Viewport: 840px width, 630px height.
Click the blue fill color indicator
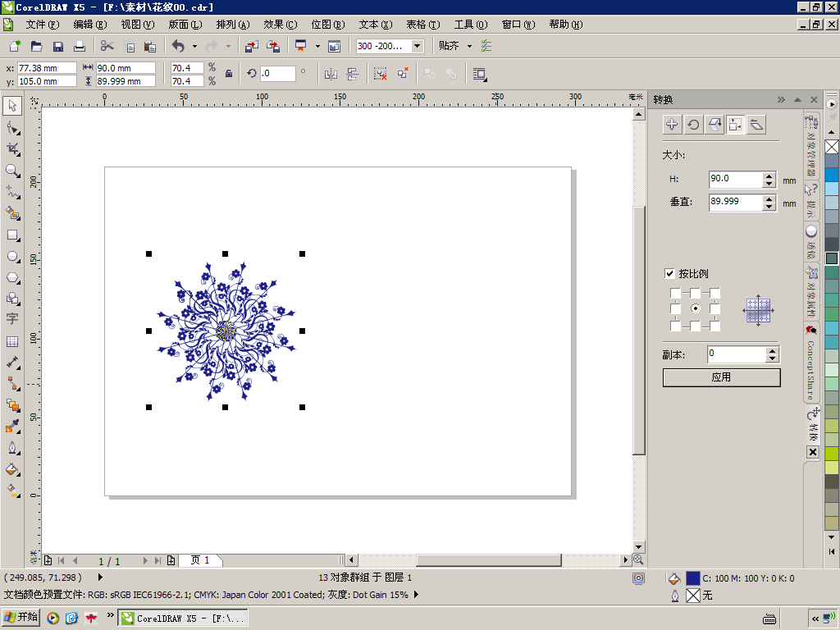click(692, 578)
